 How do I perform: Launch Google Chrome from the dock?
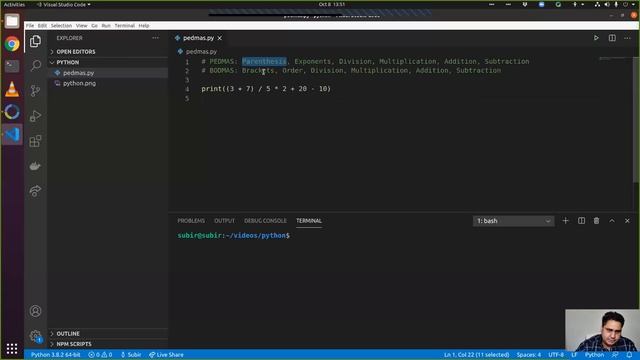click(x=12, y=44)
